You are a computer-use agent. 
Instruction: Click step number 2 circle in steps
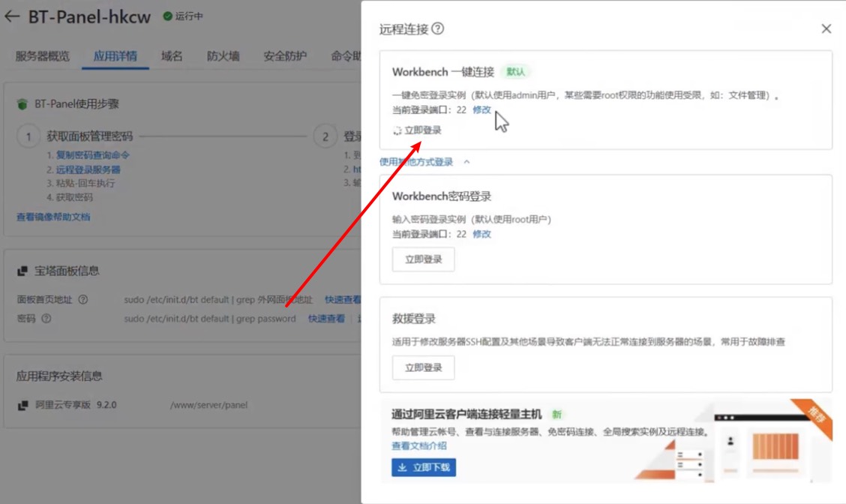click(x=325, y=136)
